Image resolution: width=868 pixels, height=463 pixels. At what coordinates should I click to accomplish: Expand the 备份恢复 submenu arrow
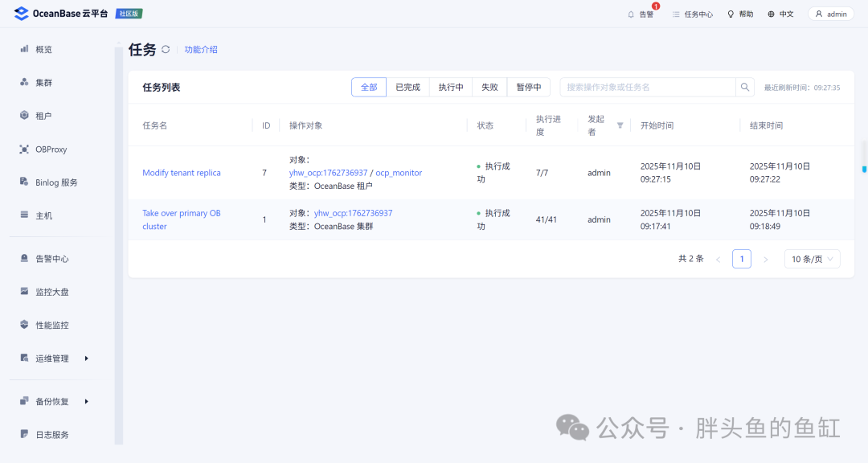pyautogui.click(x=86, y=402)
